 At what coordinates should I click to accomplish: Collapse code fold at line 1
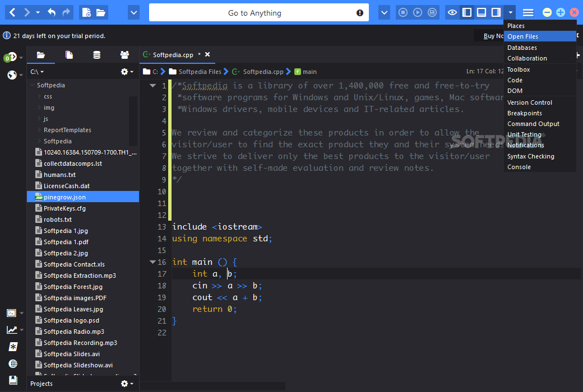point(152,86)
